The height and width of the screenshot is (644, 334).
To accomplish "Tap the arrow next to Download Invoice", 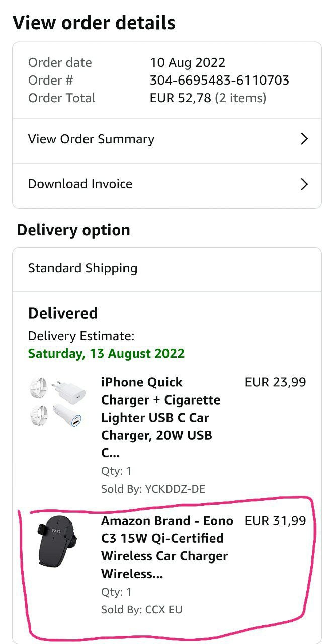I will click(x=304, y=184).
